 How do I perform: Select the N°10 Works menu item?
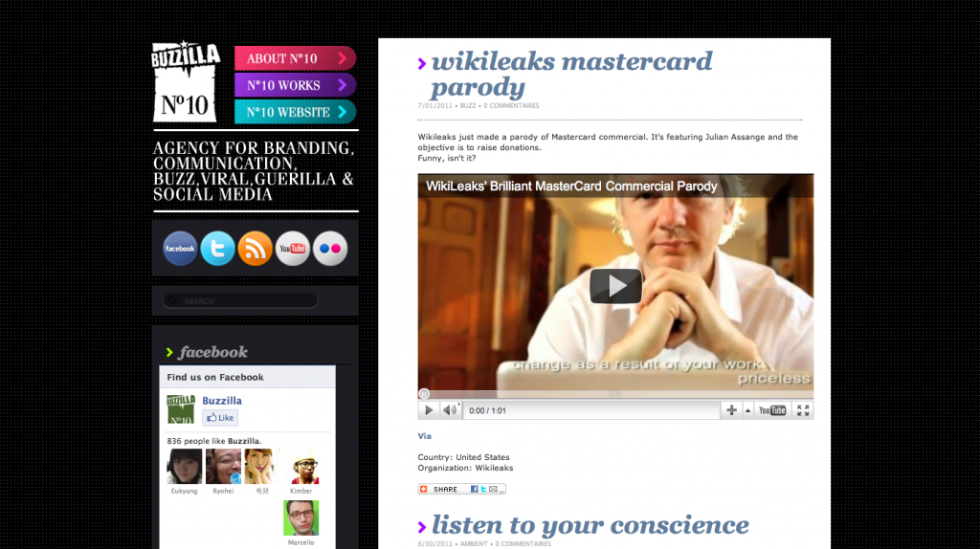[x=295, y=85]
